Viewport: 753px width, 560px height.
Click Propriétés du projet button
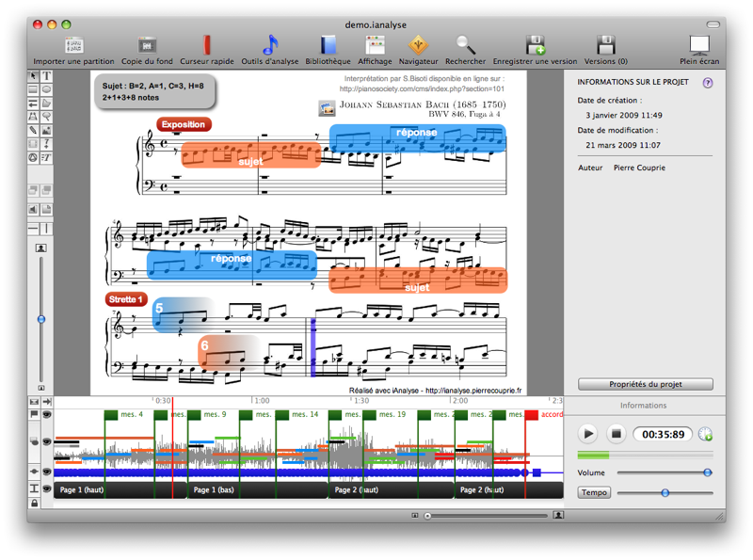click(646, 384)
